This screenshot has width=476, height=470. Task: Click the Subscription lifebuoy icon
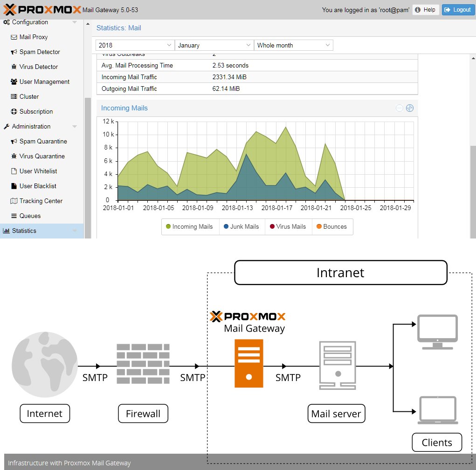pyautogui.click(x=14, y=112)
